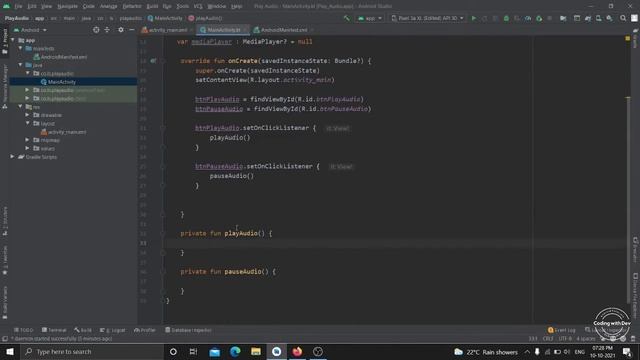
Task: Click the green Debug app bug icon
Action: click(506, 18)
